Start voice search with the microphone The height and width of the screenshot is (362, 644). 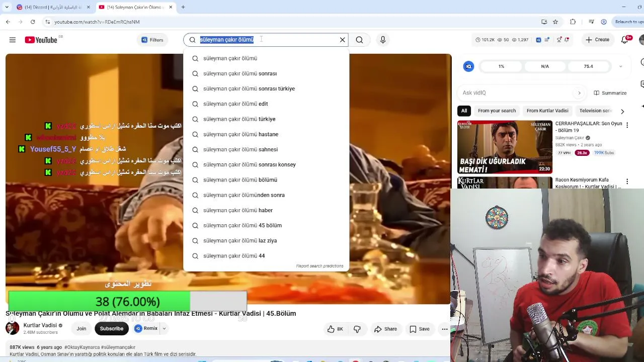click(383, 40)
